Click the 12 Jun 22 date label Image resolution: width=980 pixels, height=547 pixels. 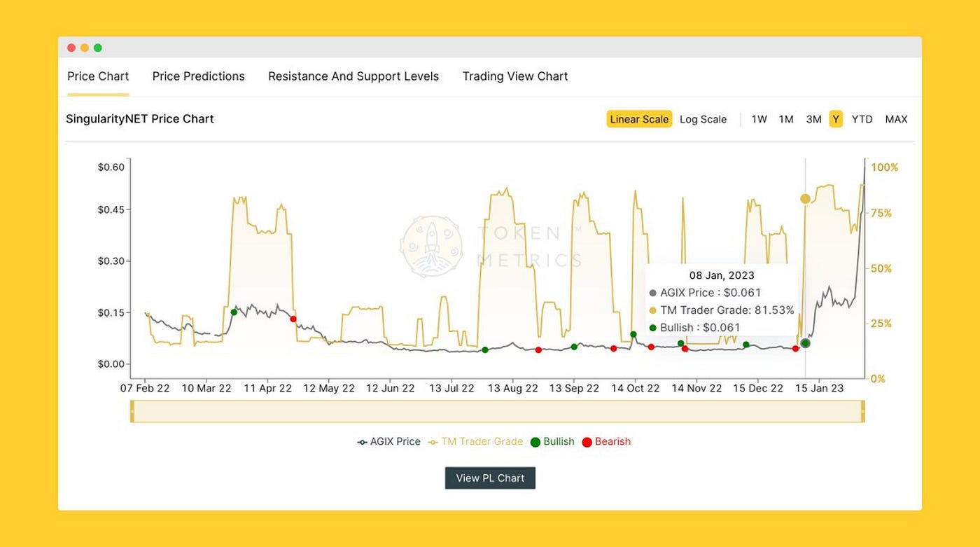[391, 388]
